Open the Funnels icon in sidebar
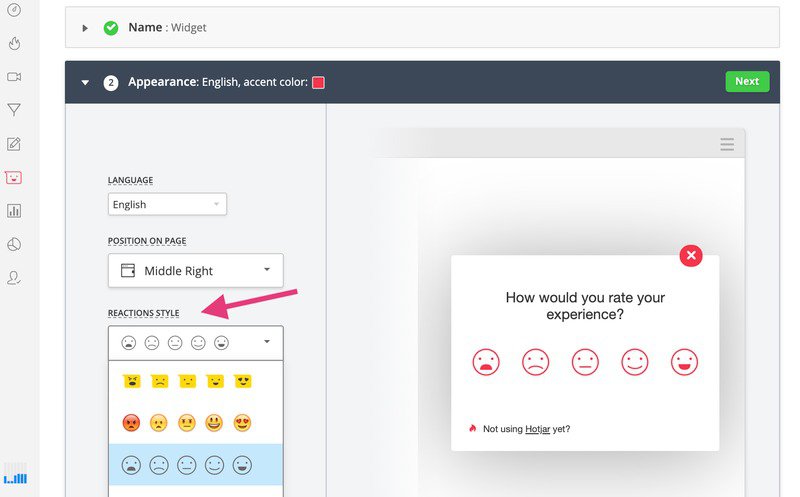 point(14,110)
